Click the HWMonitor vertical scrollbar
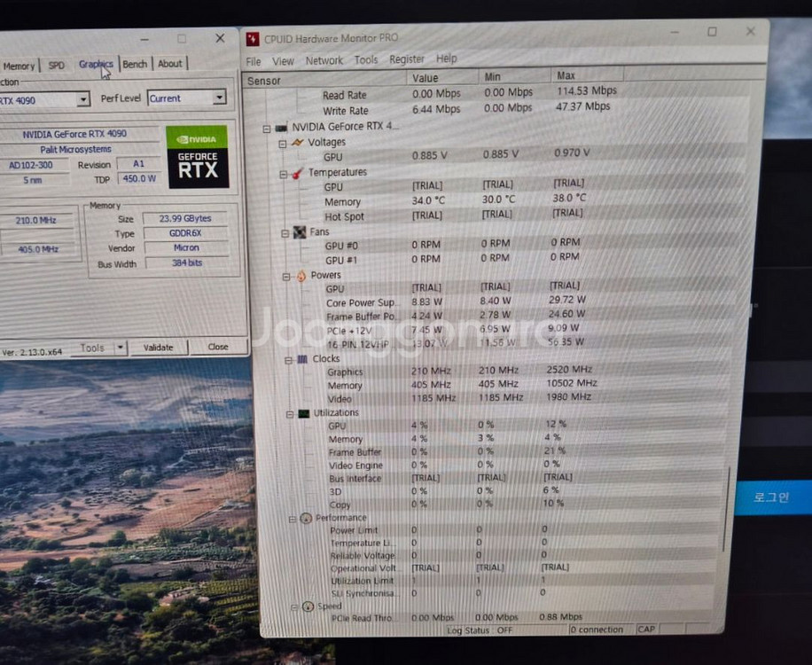Image resolution: width=812 pixels, height=665 pixels. pos(725,509)
